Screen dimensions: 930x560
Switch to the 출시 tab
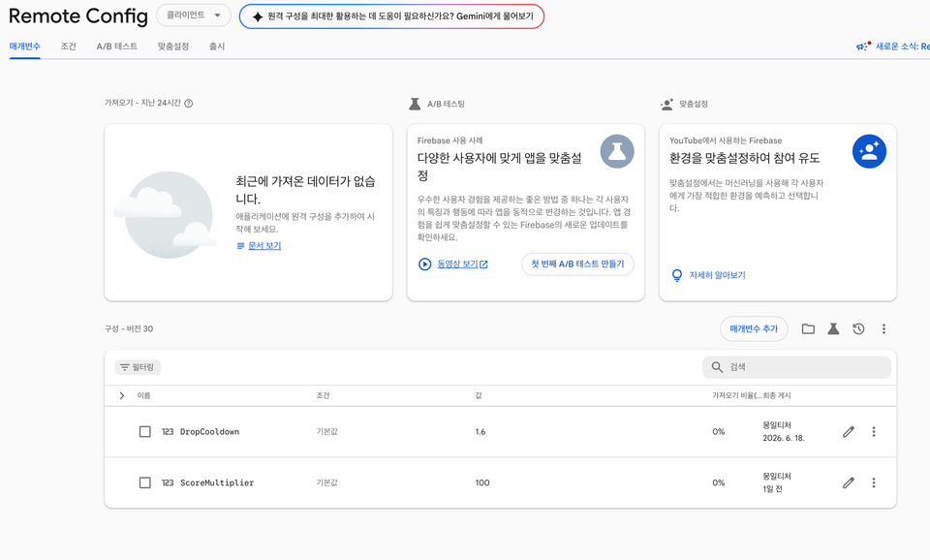click(x=217, y=47)
